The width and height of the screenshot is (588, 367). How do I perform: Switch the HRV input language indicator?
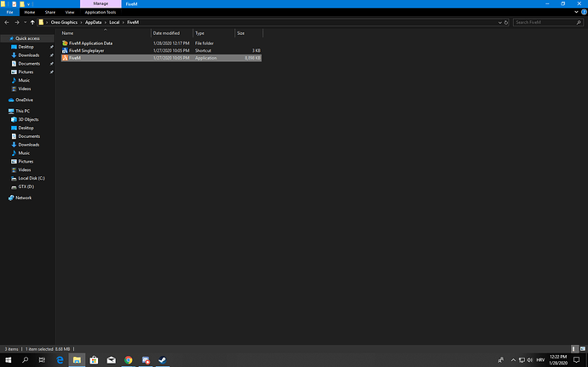[x=540, y=360]
